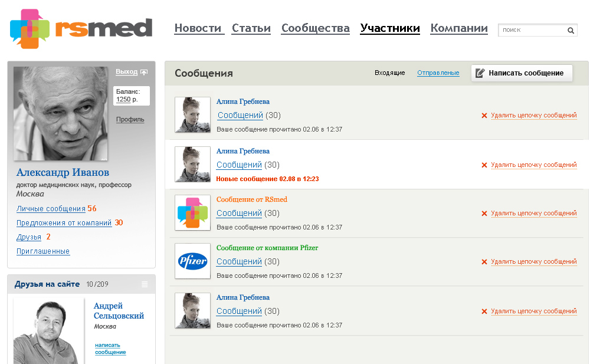View Предложения от компаний link

pos(64,223)
